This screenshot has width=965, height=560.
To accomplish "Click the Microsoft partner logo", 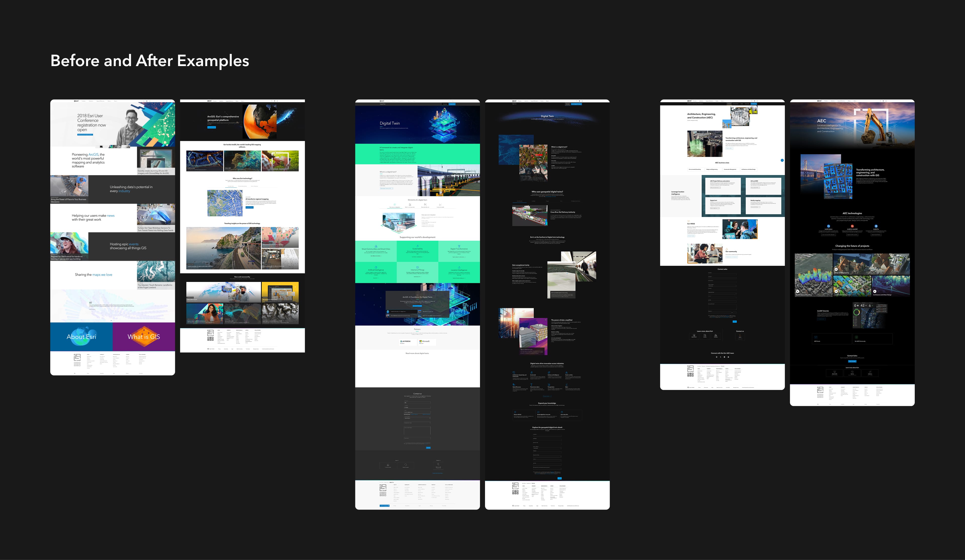I will point(424,341).
